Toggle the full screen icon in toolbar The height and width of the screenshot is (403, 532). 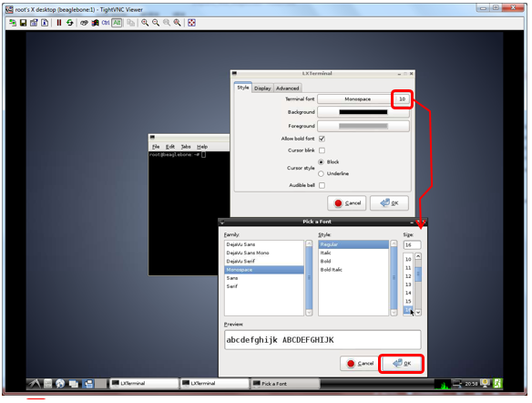pos(191,23)
